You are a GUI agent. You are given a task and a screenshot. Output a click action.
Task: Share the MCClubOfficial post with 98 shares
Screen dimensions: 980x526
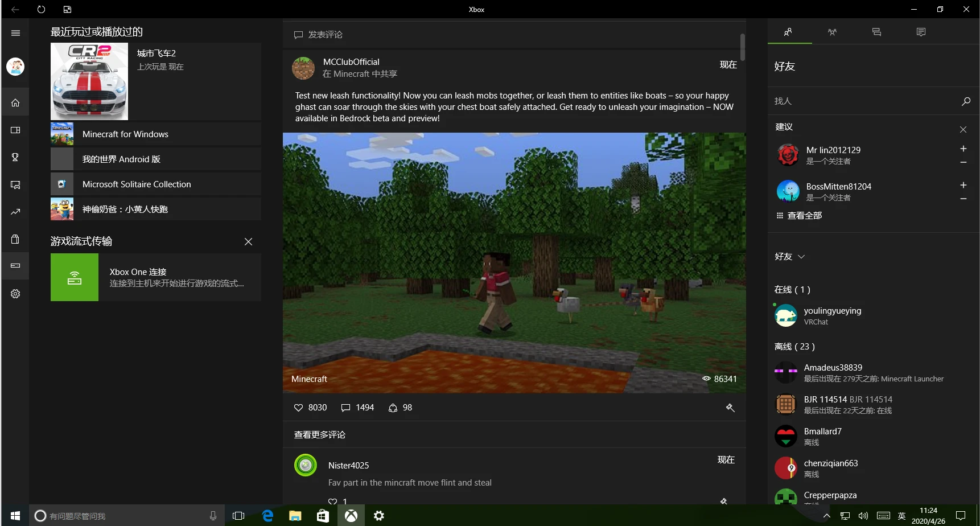tap(393, 408)
